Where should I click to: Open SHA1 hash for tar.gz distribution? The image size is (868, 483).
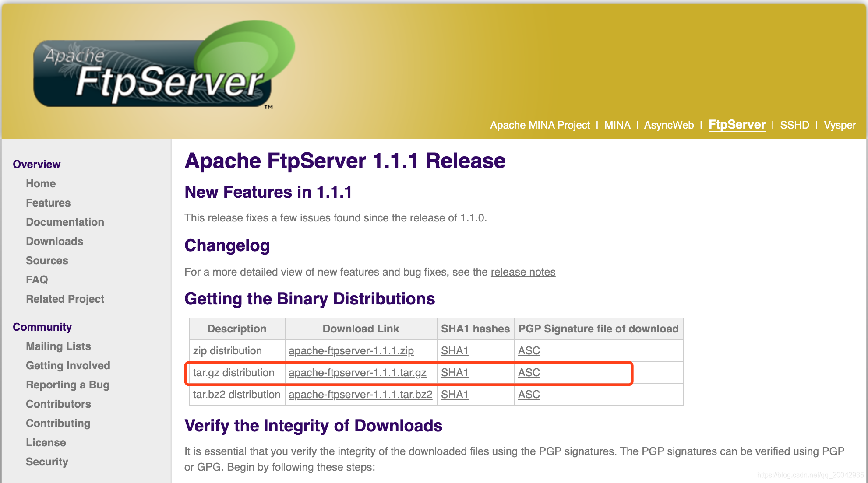pyautogui.click(x=455, y=373)
